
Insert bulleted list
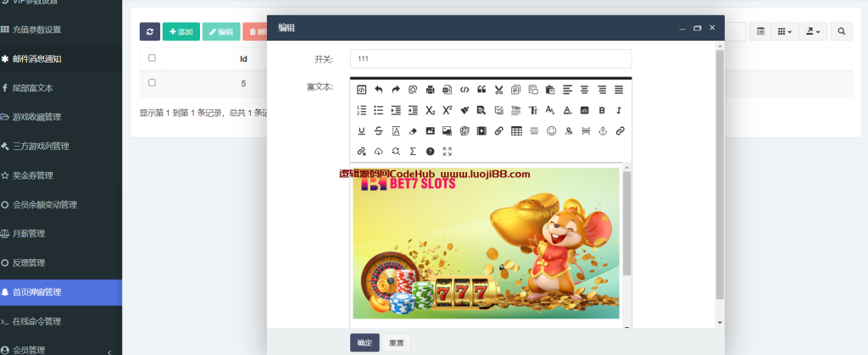pyautogui.click(x=379, y=110)
